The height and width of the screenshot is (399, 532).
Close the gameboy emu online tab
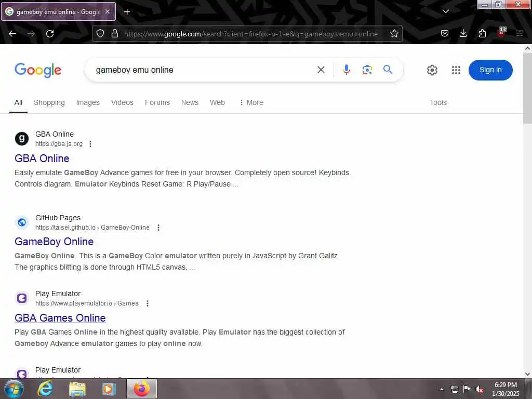(107, 11)
